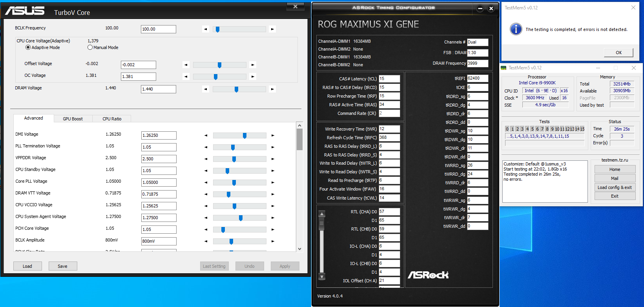Click the DRAM Frequency field in ASRock
The width and height of the screenshot is (644, 307).
click(478, 63)
